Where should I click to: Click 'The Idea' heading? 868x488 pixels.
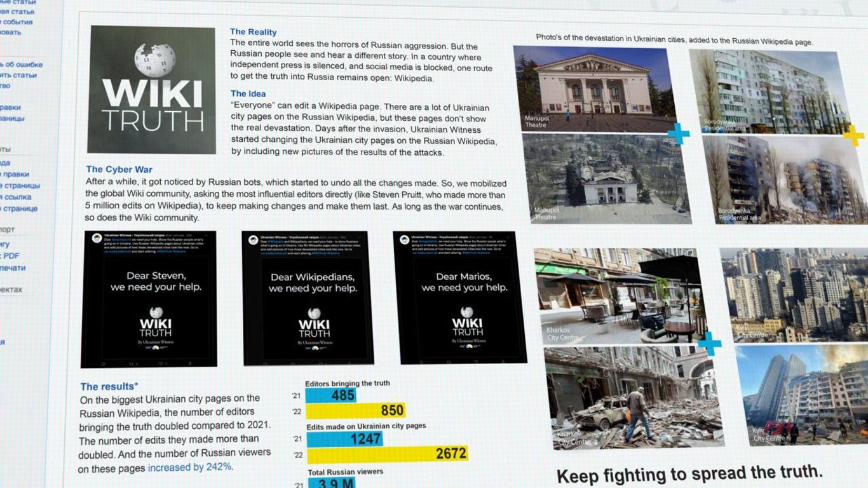[x=248, y=94]
